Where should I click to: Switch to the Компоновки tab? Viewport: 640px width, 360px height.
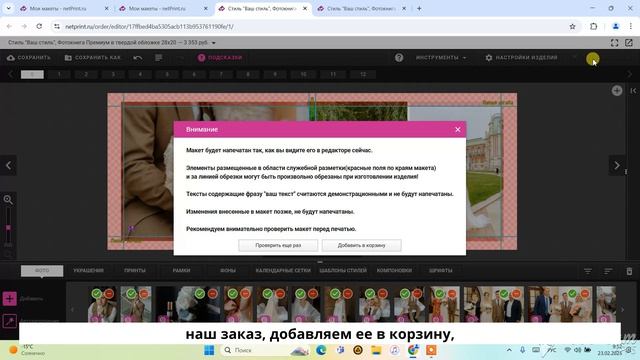tap(394, 271)
